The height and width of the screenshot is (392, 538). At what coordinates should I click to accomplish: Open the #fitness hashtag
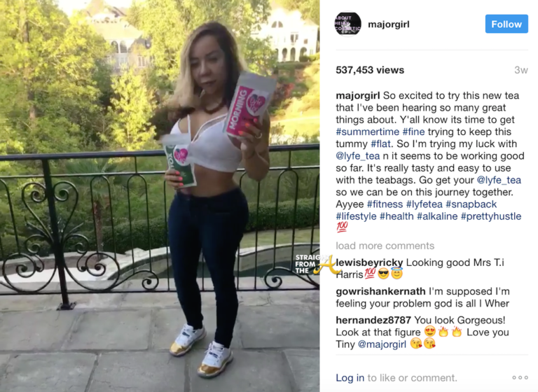[x=385, y=204]
